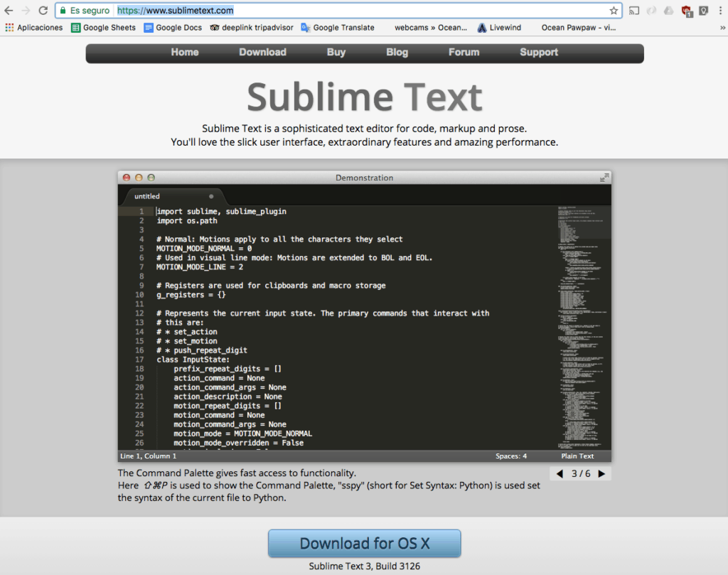Image resolution: width=728 pixels, height=575 pixels.
Task: Click the fullscreen arrows in Demonstration title bar
Action: (x=604, y=177)
